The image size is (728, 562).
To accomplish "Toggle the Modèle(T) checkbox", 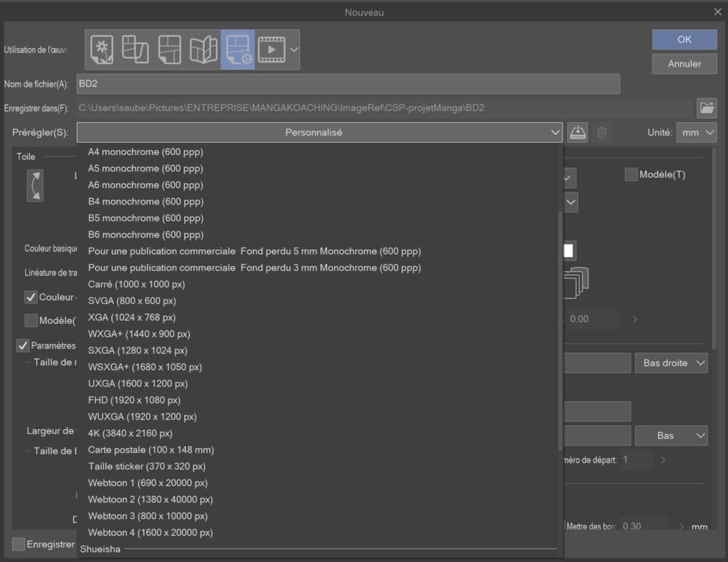I will (x=631, y=175).
